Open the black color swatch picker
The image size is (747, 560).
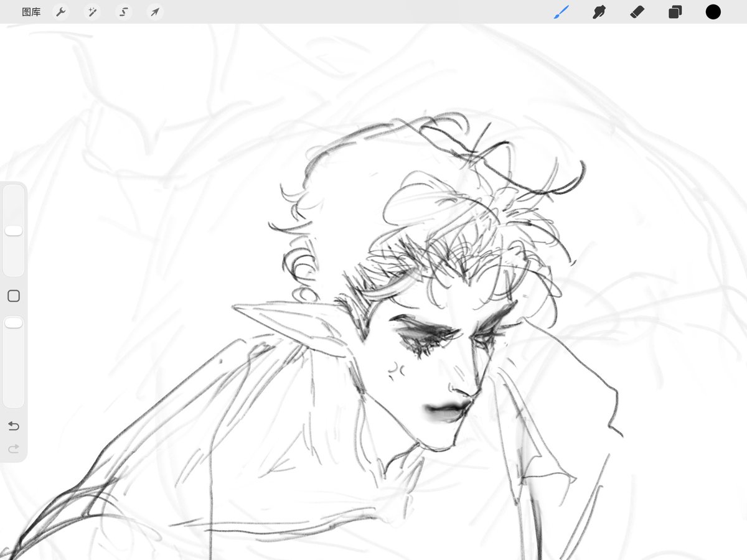713,12
